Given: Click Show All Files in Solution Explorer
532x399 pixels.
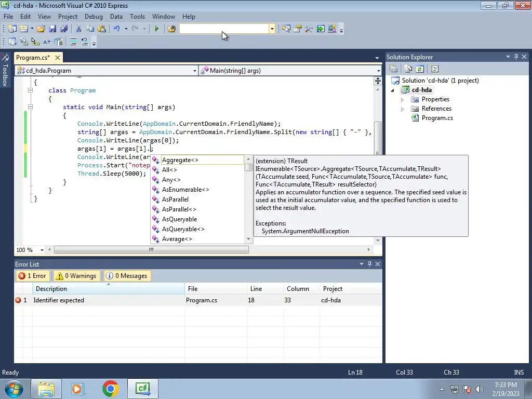Looking at the screenshot, I should click(x=408, y=69).
